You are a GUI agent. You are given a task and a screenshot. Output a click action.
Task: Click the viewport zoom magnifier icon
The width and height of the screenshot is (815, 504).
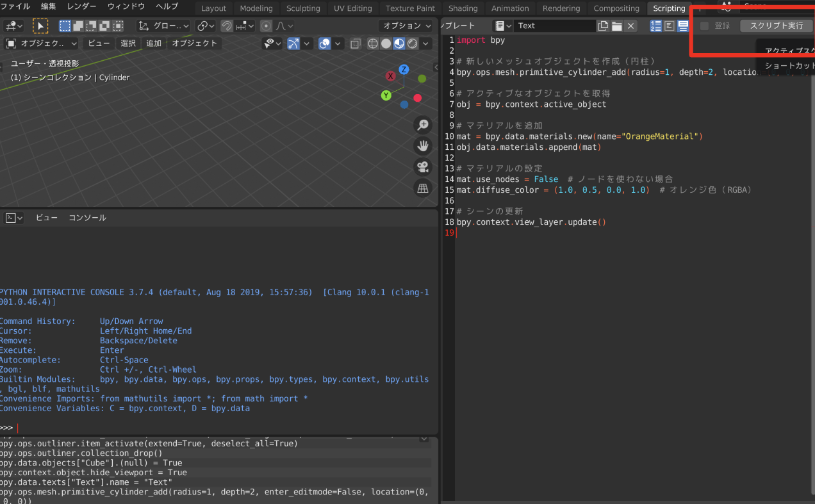point(423,124)
